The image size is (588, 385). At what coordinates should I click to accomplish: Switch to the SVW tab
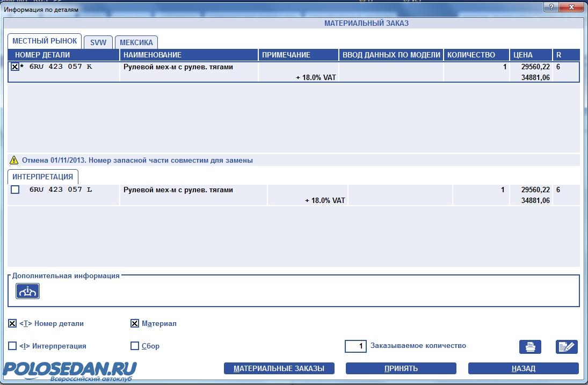point(98,42)
